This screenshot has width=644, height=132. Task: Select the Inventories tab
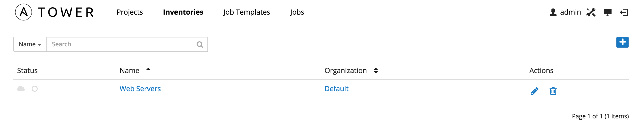click(x=183, y=12)
